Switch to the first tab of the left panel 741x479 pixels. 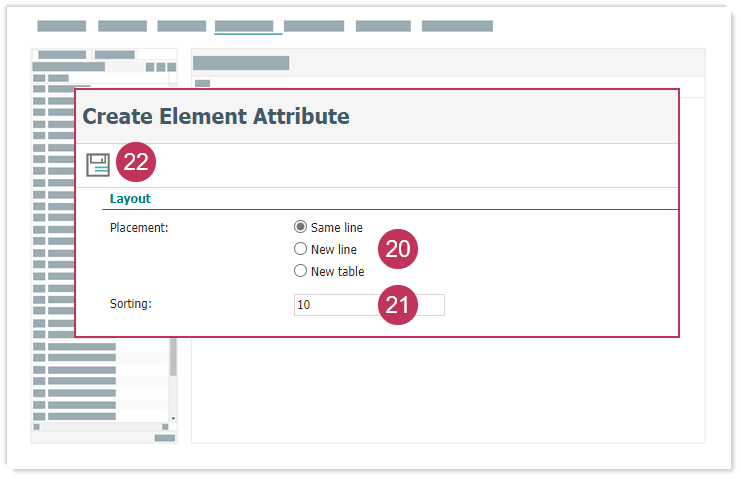click(62, 54)
